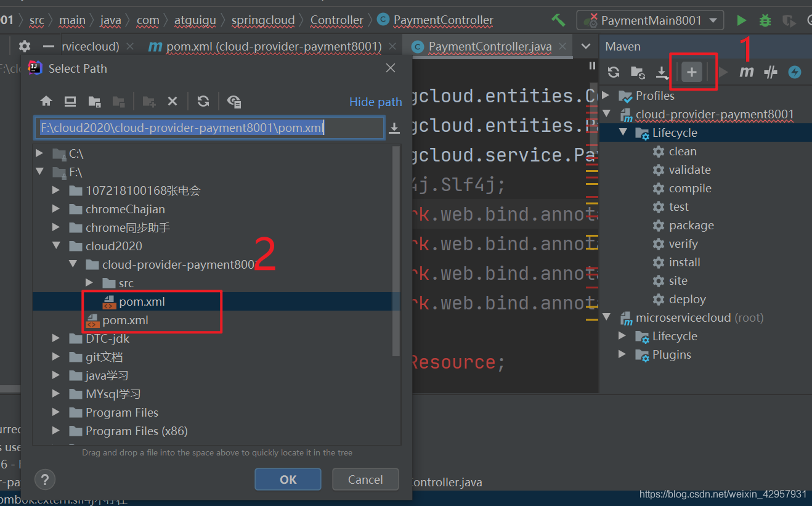Click the Cancel button
The image size is (812, 506).
pos(365,479)
